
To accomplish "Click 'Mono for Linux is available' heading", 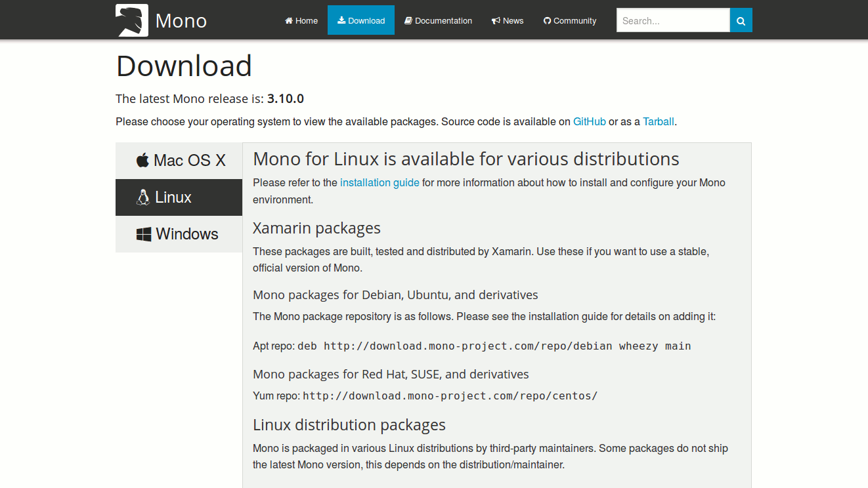I will click(x=466, y=159).
